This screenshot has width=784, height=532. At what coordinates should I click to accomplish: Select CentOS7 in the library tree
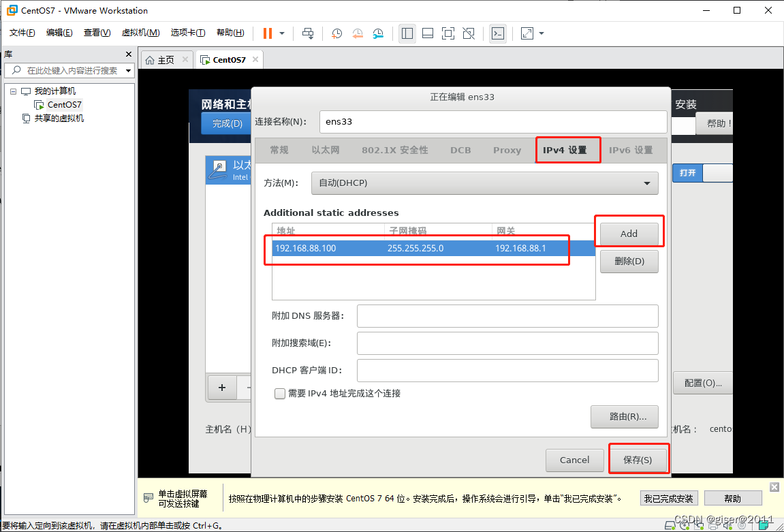coord(65,104)
